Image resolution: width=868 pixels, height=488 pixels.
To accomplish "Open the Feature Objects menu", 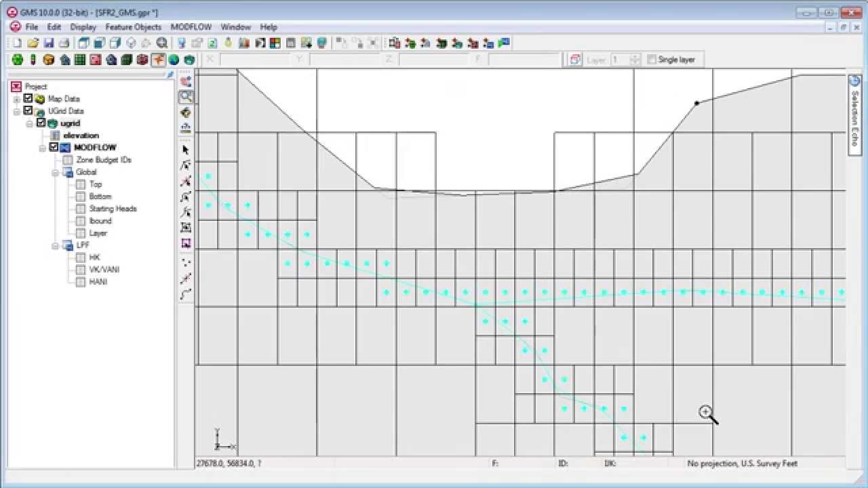I will click(x=134, y=27).
